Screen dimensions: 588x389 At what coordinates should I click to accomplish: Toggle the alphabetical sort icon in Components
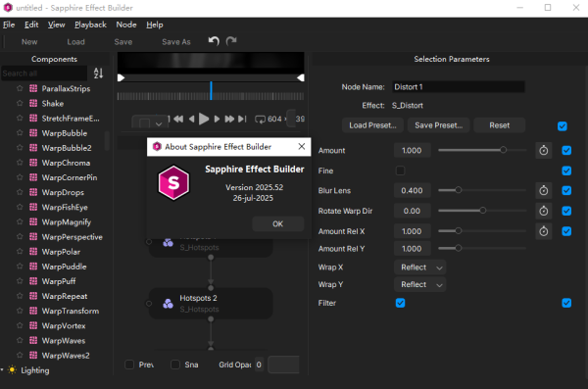pos(98,73)
